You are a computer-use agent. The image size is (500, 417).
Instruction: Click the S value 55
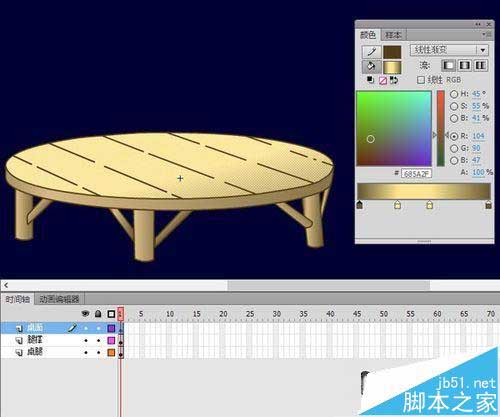point(476,106)
